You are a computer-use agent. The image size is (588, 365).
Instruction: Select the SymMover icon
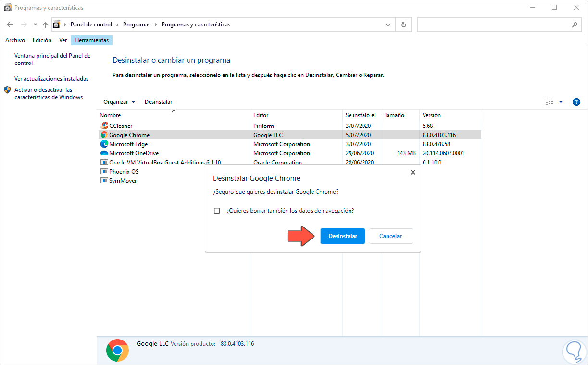[x=104, y=181]
